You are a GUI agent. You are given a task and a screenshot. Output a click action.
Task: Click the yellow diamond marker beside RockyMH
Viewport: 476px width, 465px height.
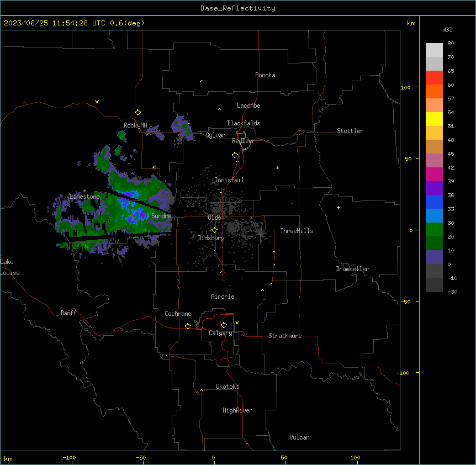(137, 113)
